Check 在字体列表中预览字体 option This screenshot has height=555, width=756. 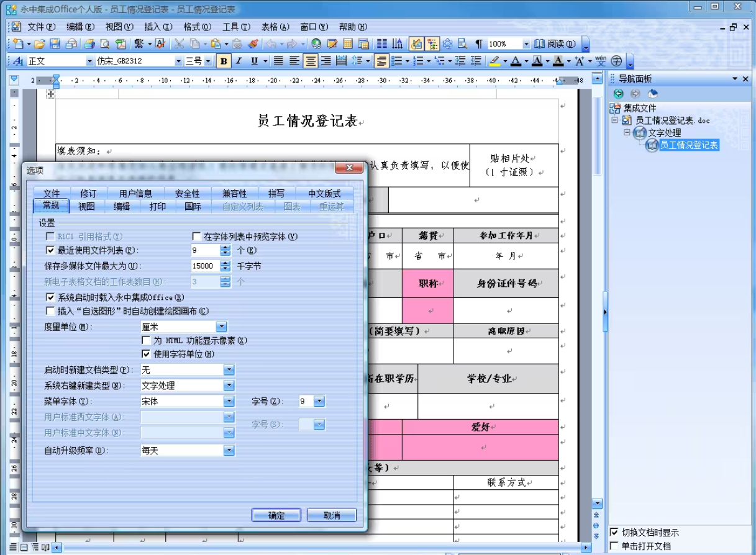pyautogui.click(x=196, y=237)
